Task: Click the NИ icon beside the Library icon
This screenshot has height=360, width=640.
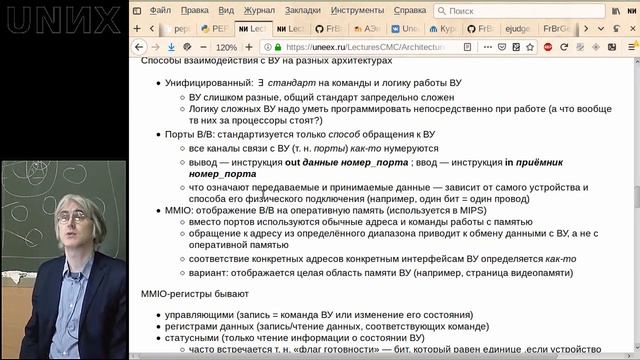Action: click(x=631, y=11)
